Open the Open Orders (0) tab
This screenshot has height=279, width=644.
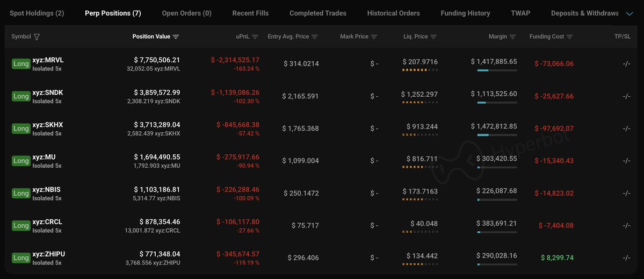click(186, 13)
